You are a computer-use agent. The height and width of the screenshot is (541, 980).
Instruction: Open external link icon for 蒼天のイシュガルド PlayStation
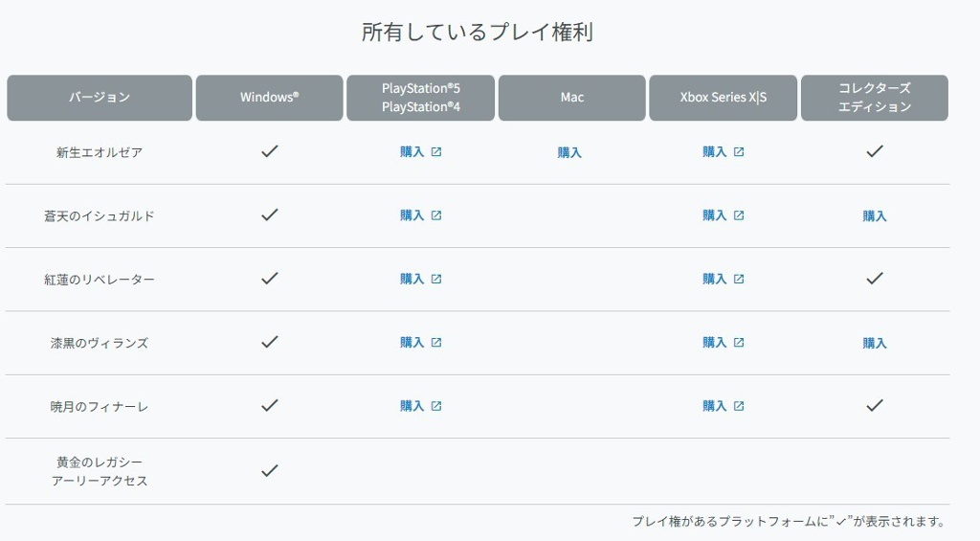(x=436, y=215)
